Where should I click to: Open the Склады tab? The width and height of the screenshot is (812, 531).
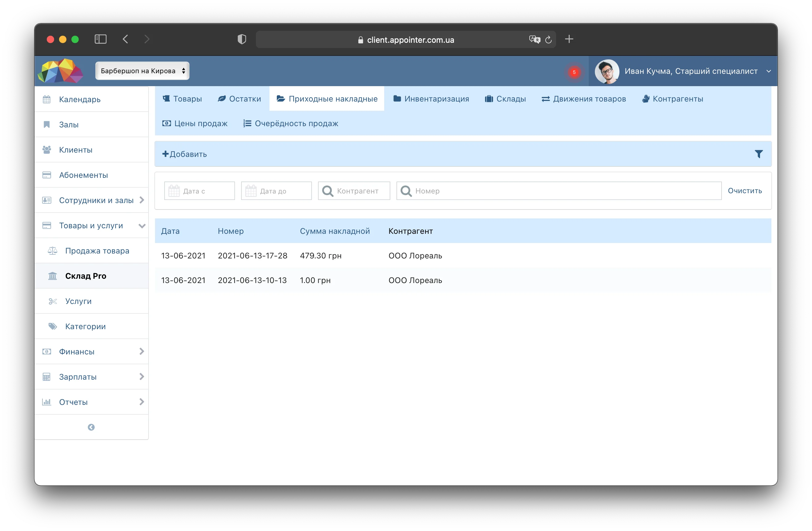click(x=505, y=99)
